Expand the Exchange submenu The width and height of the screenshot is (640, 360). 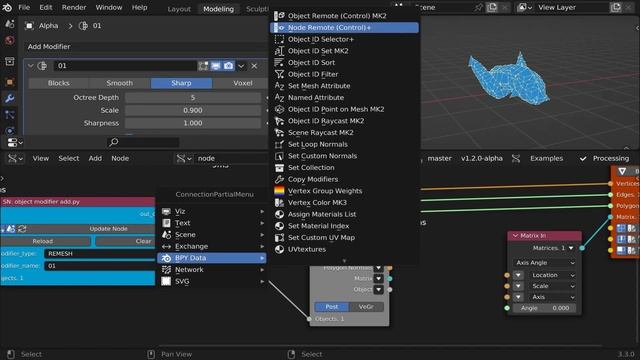coord(212,246)
